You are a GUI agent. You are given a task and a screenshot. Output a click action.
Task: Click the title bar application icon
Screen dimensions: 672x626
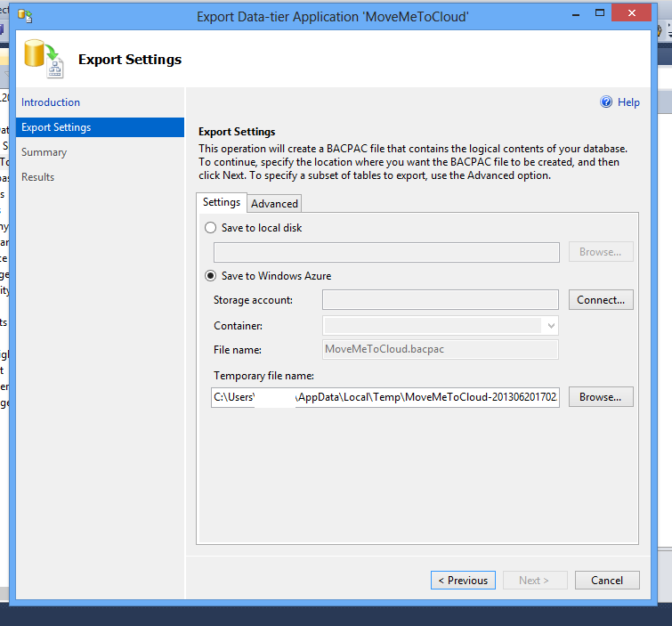point(25,14)
